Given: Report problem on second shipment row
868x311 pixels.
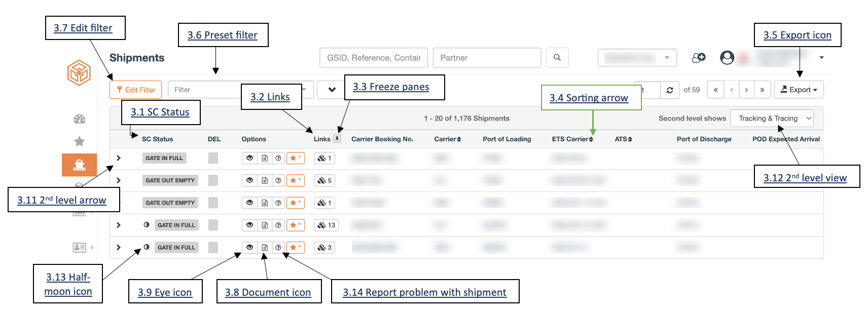Looking at the screenshot, I should [x=278, y=180].
